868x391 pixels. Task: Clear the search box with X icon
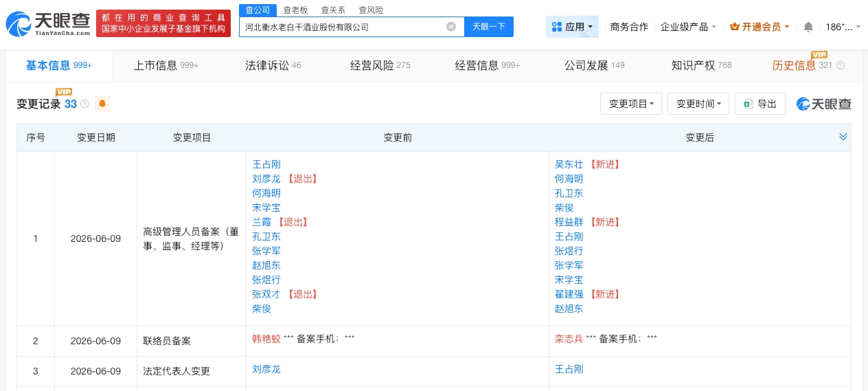coord(451,27)
